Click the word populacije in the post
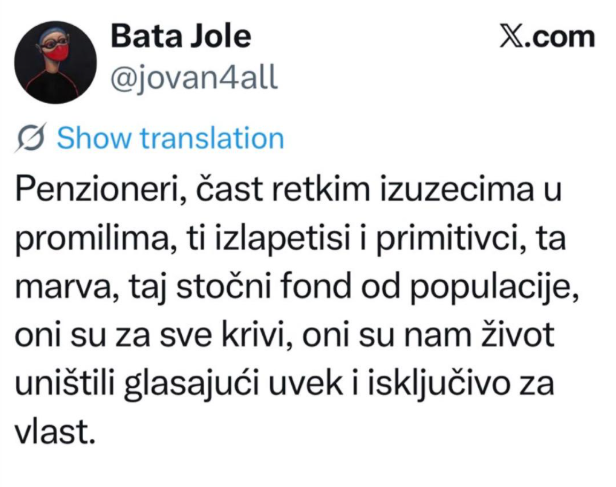This screenshot has height=487, width=616. click(495, 288)
